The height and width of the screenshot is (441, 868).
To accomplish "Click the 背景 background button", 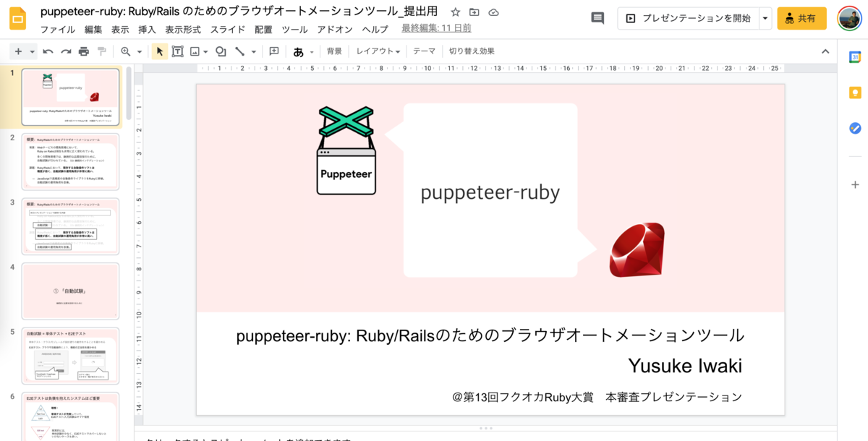I will (334, 51).
